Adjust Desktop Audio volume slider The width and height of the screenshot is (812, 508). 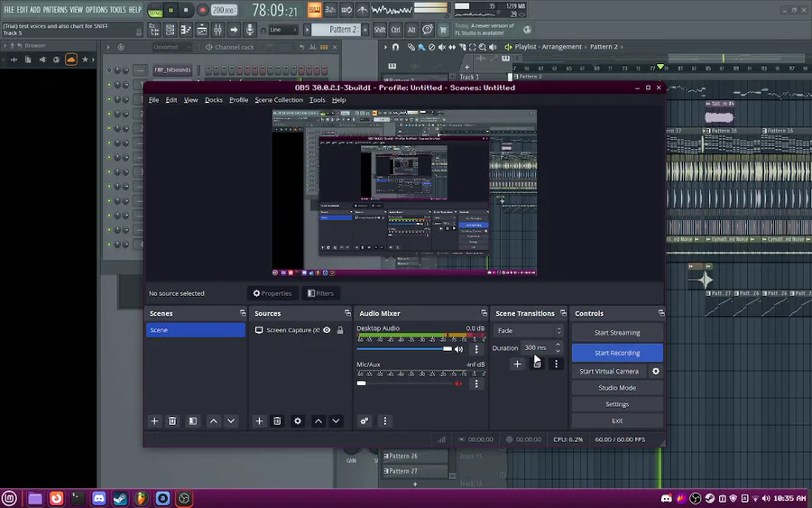click(x=404, y=349)
